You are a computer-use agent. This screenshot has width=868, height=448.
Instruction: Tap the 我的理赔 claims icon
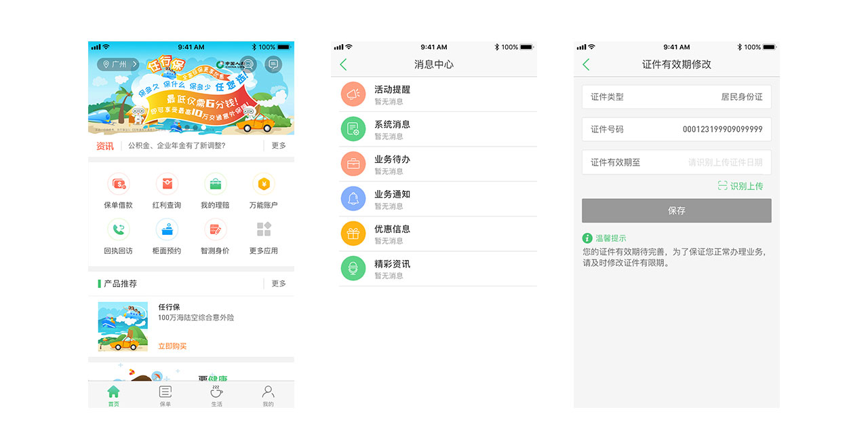(215, 183)
